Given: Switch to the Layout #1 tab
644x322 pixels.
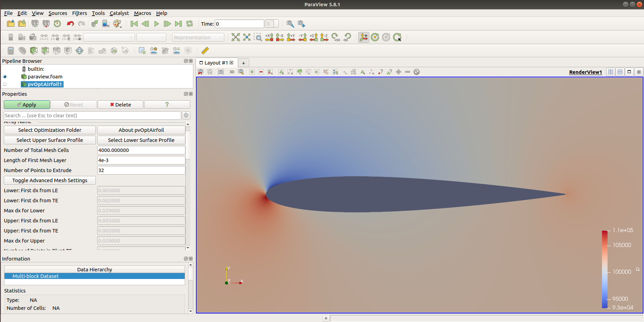Looking at the screenshot, I should [x=216, y=63].
